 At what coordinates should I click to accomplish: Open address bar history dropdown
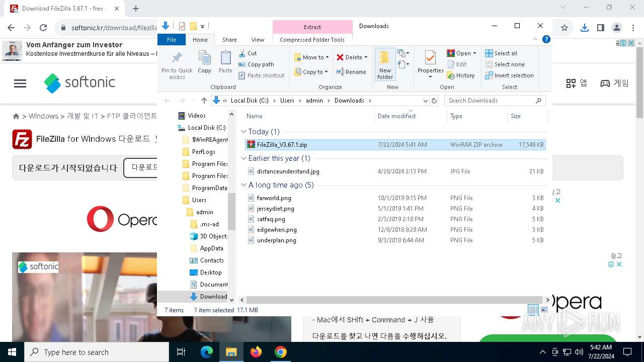[426, 101]
